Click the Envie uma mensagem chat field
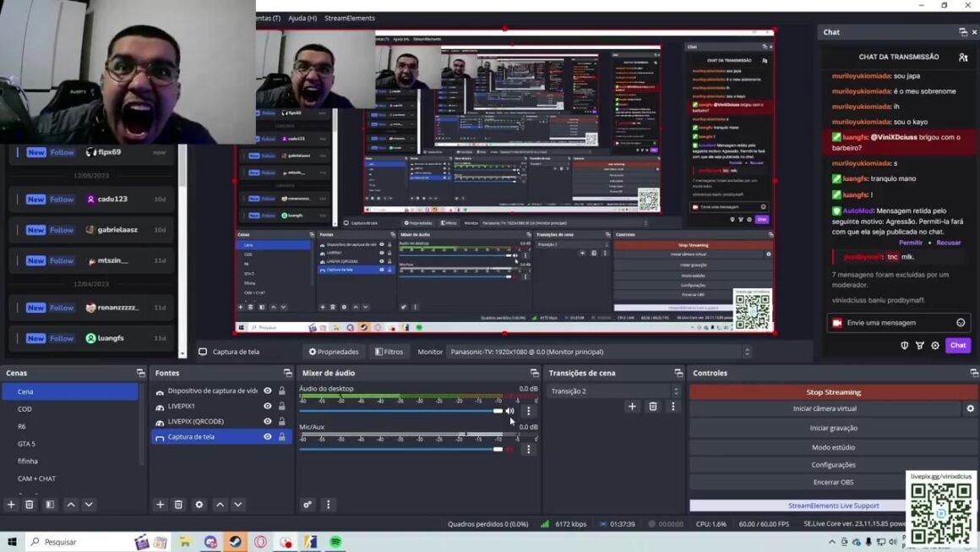The image size is (980, 552). tap(894, 323)
